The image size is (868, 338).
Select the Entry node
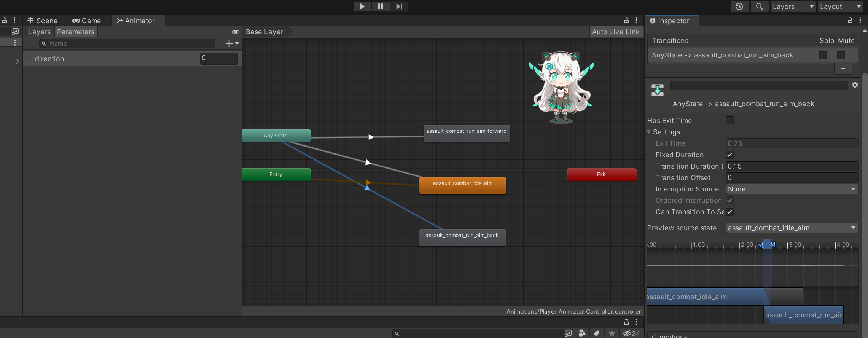pos(276,174)
